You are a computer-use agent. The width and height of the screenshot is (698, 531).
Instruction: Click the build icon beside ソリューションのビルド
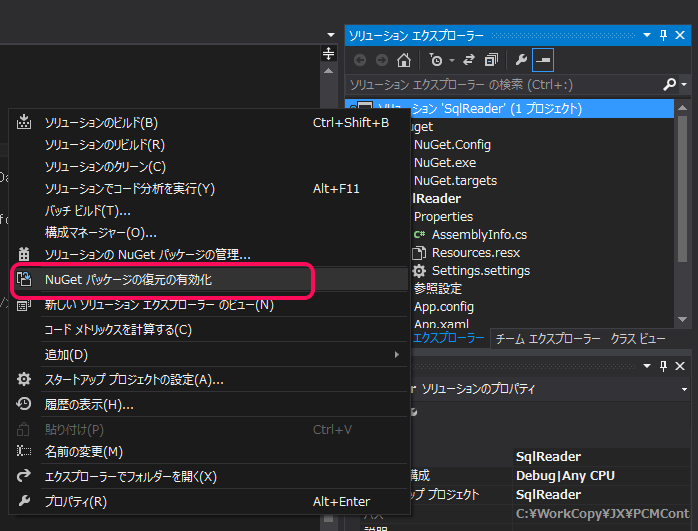(x=24, y=122)
